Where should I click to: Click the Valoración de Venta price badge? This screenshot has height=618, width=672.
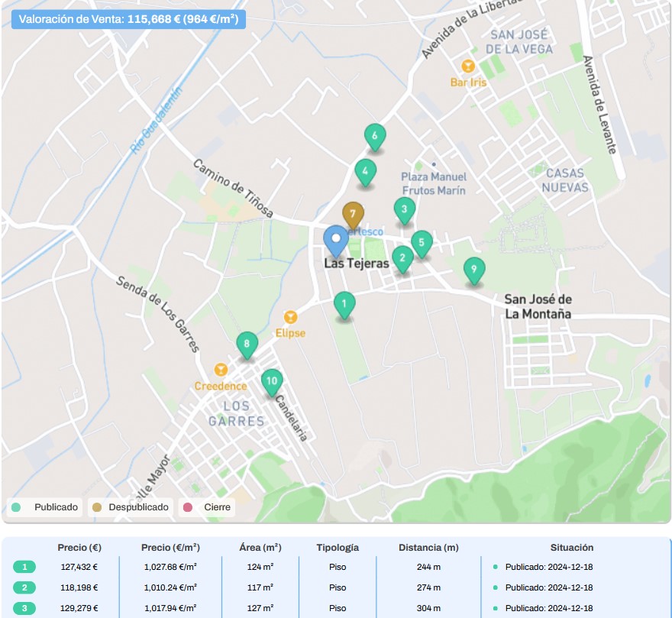tap(128, 19)
